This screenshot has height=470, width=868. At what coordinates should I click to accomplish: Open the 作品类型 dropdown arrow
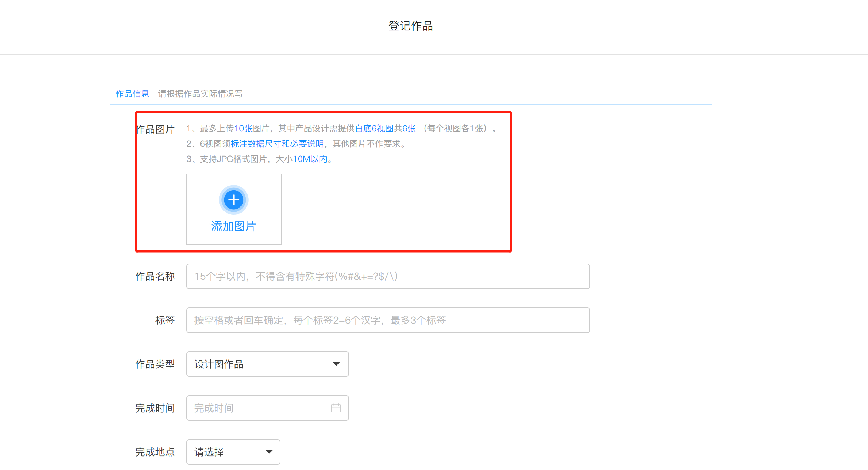[336, 364]
